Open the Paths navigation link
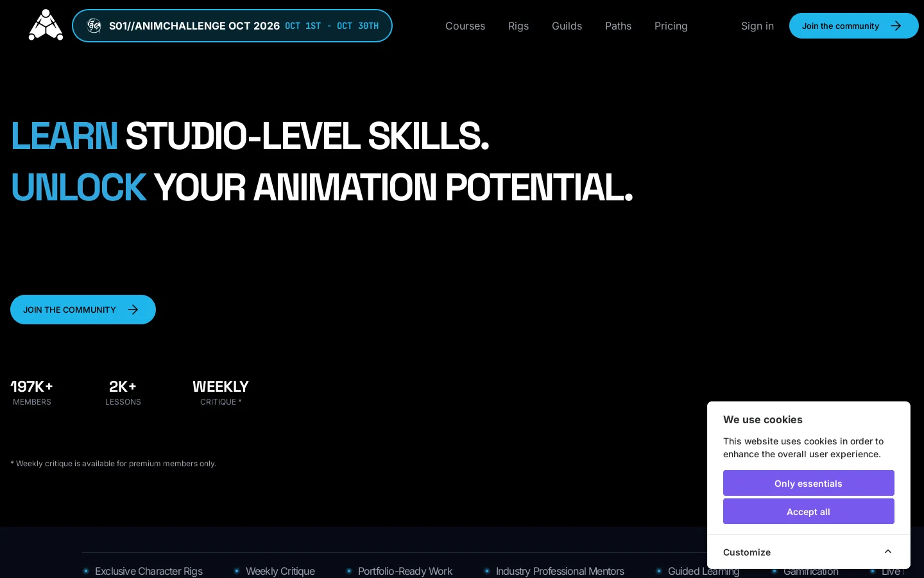The height and width of the screenshot is (578, 924). coord(618,26)
